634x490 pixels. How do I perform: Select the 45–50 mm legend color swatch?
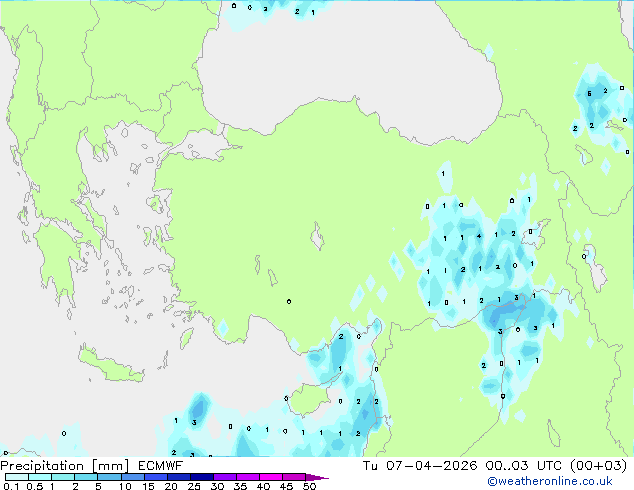pyautogui.click(x=294, y=477)
